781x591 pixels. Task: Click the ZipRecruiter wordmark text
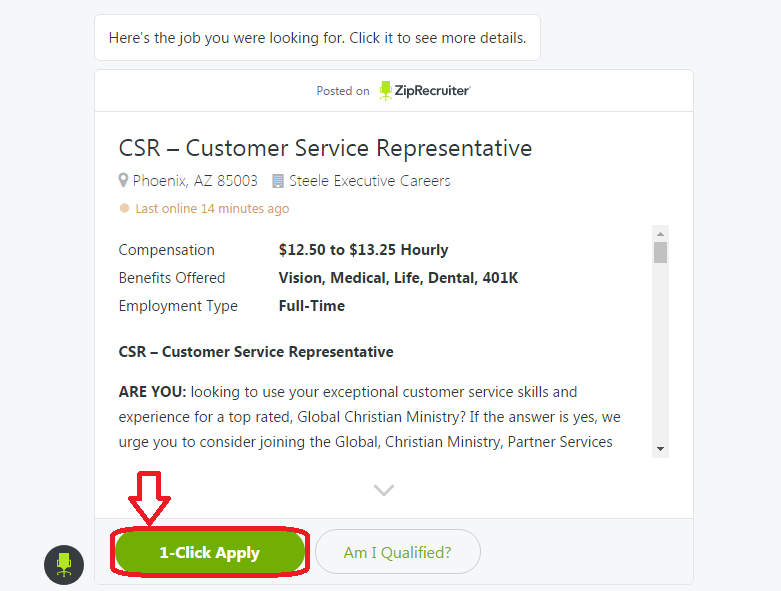(x=433, y=91)
